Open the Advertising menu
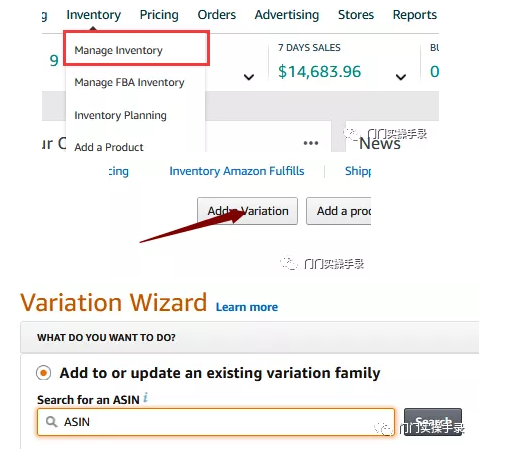Viewport: 511px width, 463px height. pyautogui.click(x=287, y=15)
